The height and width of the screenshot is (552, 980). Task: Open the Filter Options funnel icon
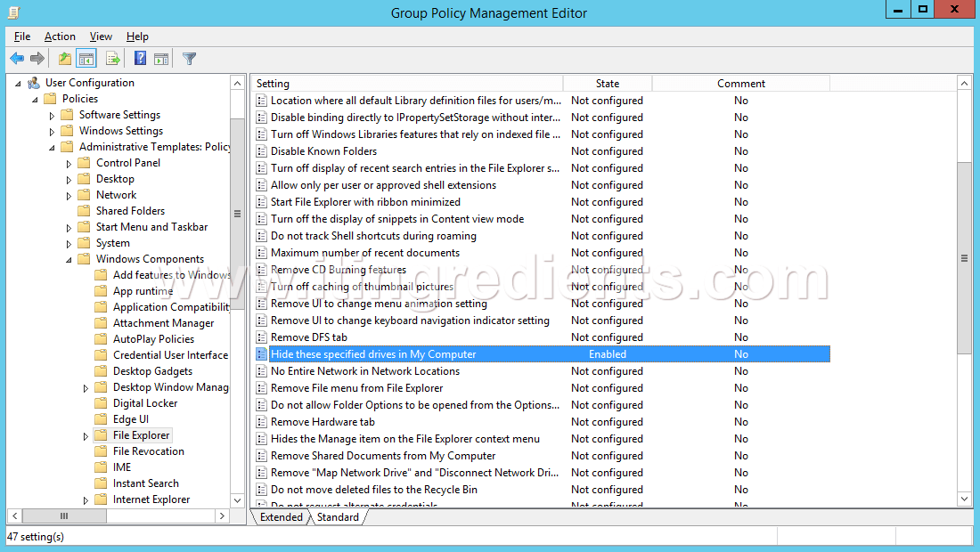[x=189, y=58]
